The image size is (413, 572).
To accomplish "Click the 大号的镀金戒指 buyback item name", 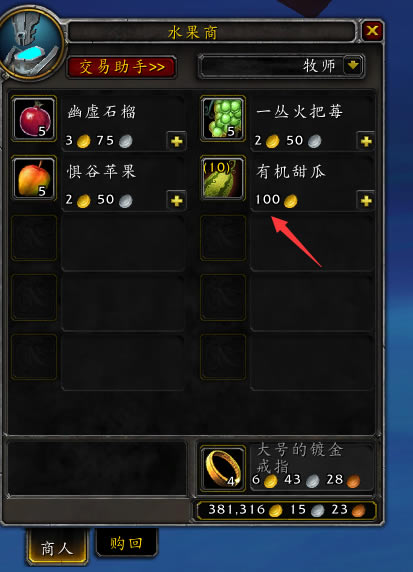I will (x=300, y=458).
